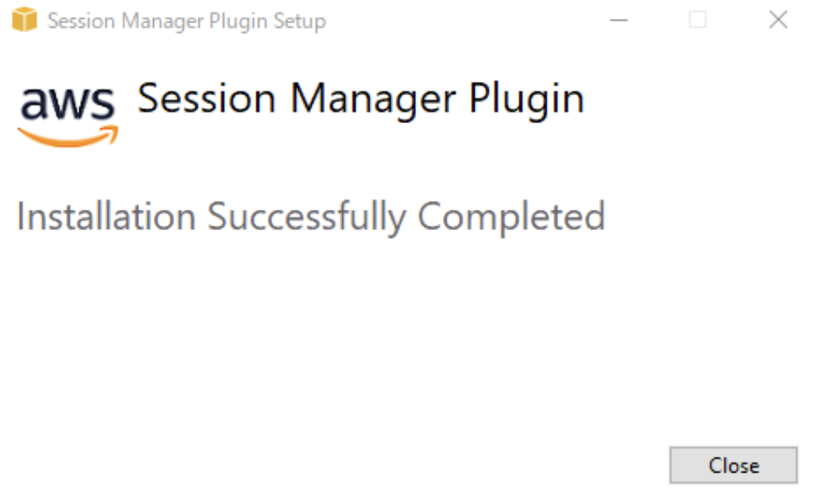
Task: Click the "aws" letters in the logo
Action: (x=68, y=103)
